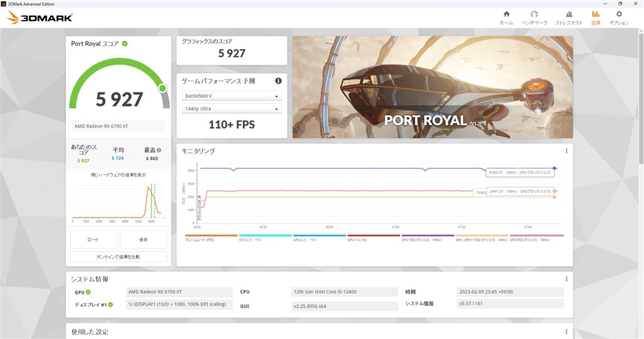644x339 pixels.
Task: Click the 4189.75 MHz CPU clock tooltip
Action: pyautogui.click(x=520, y=172)
